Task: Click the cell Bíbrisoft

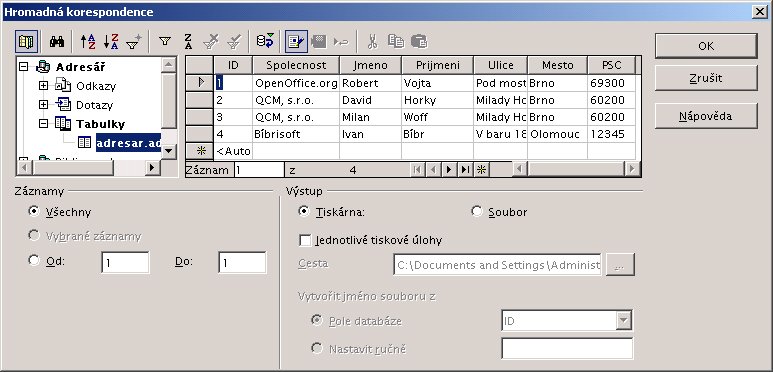Action: point(296,134)
